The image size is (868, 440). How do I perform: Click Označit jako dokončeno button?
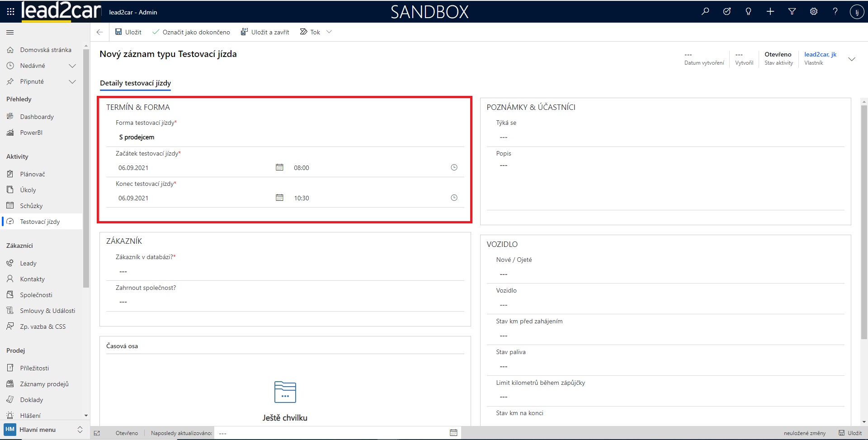click(191, 32)
